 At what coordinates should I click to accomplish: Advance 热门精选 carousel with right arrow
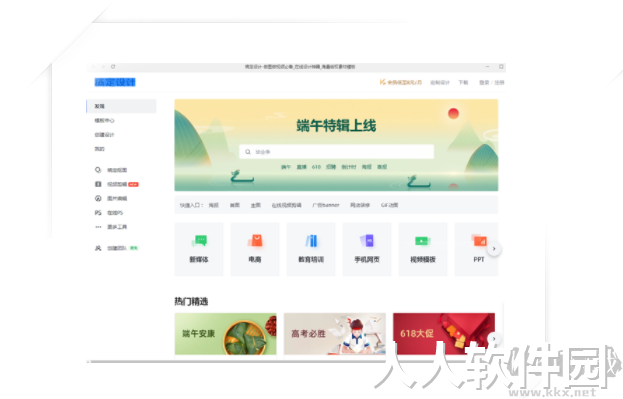point(494,339)
